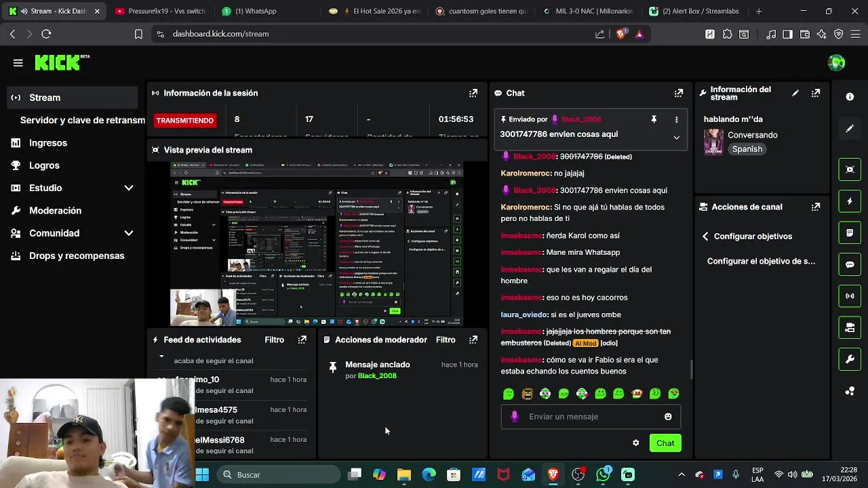Click the AI Mod badge in chat

(585, 344)
